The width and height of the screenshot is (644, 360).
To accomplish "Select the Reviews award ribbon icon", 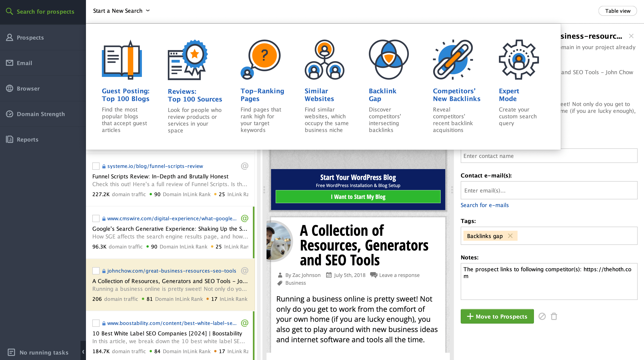I will coord(188,60).
